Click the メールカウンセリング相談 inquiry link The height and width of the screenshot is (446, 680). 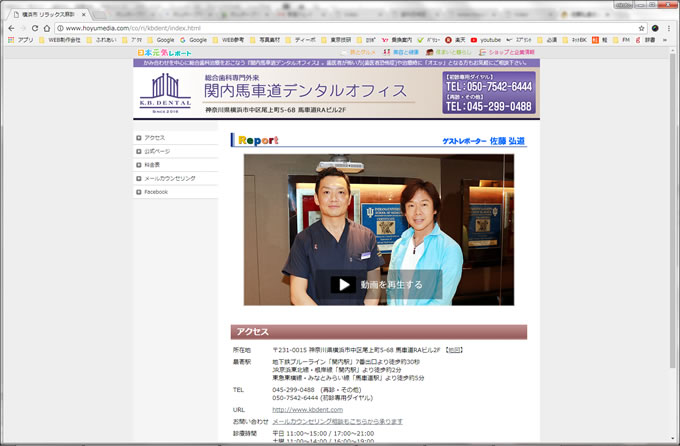[337, 421]
